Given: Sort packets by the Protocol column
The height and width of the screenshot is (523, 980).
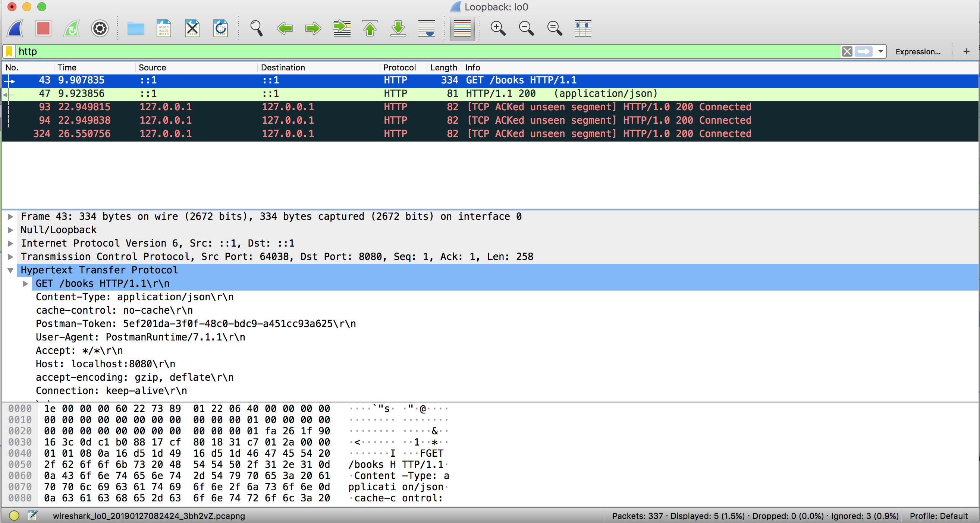Looking at the screenshot, I should click(399, 68).
